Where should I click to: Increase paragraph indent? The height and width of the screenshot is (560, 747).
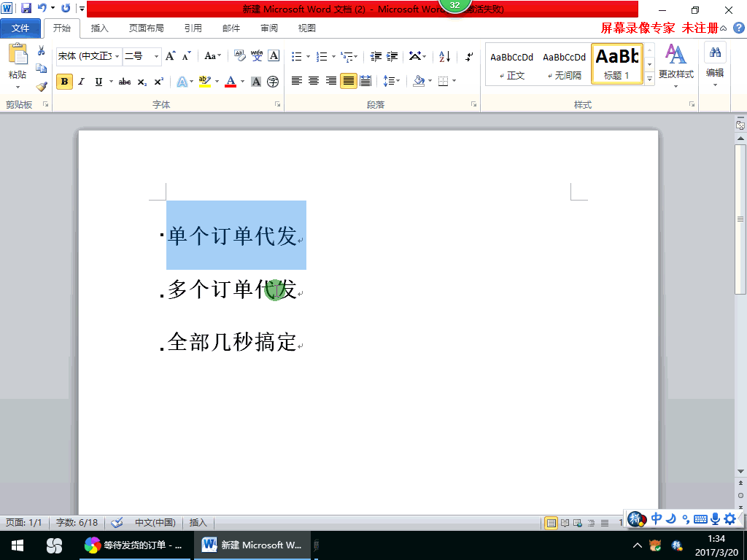click(x=392, y=57)
